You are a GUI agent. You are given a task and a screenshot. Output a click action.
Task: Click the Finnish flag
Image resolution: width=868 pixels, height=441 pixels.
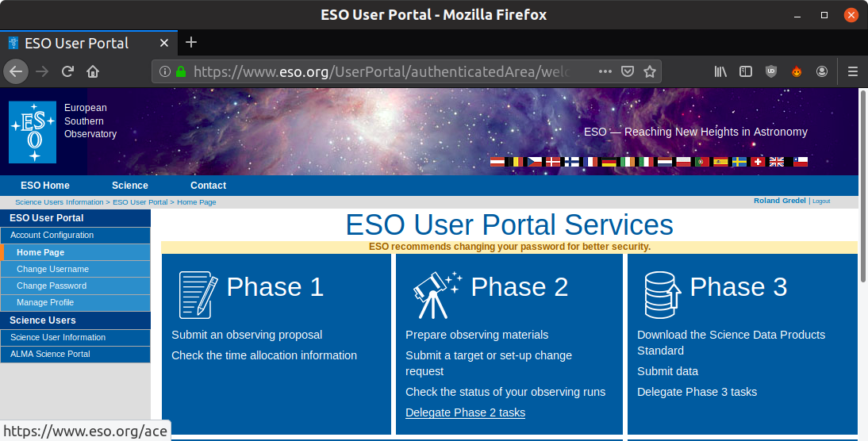tap(572, 162)
